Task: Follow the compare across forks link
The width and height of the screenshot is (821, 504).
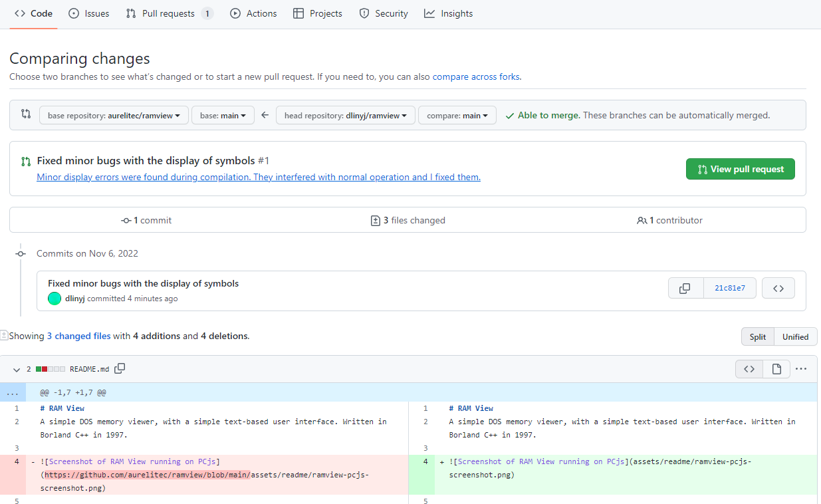Action: click(476, 76)
